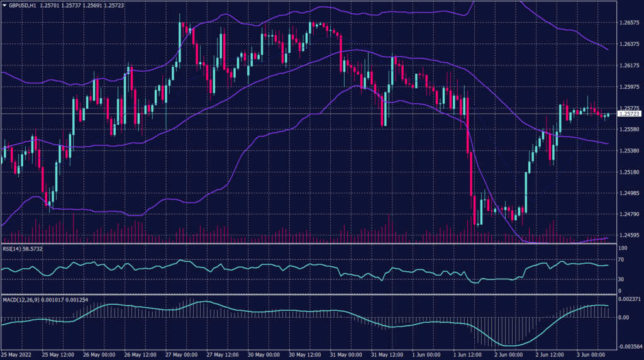Click the GBPUSD,H1 symbol title
Viewport: 644px width, 360px height.
(22, 4)
